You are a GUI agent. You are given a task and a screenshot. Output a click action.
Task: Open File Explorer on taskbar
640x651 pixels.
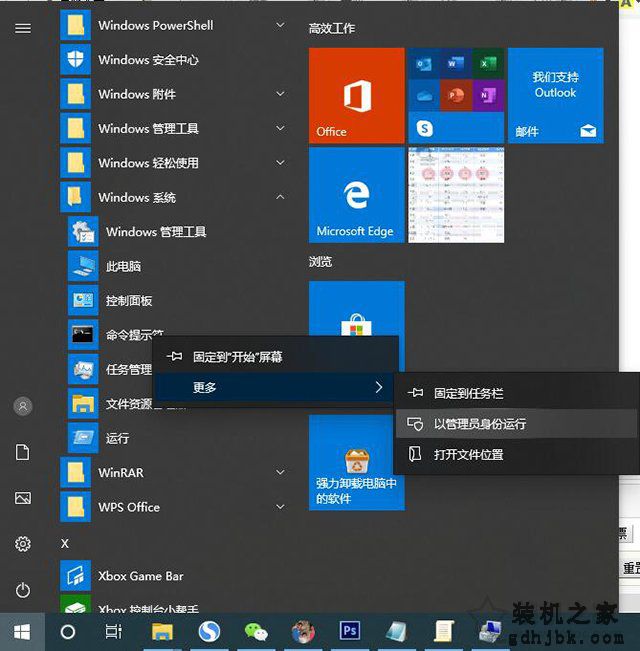point(162,632)
